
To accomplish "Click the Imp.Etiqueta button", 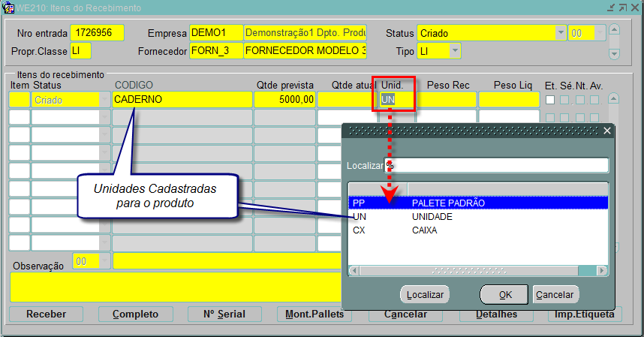I will 585,315.
